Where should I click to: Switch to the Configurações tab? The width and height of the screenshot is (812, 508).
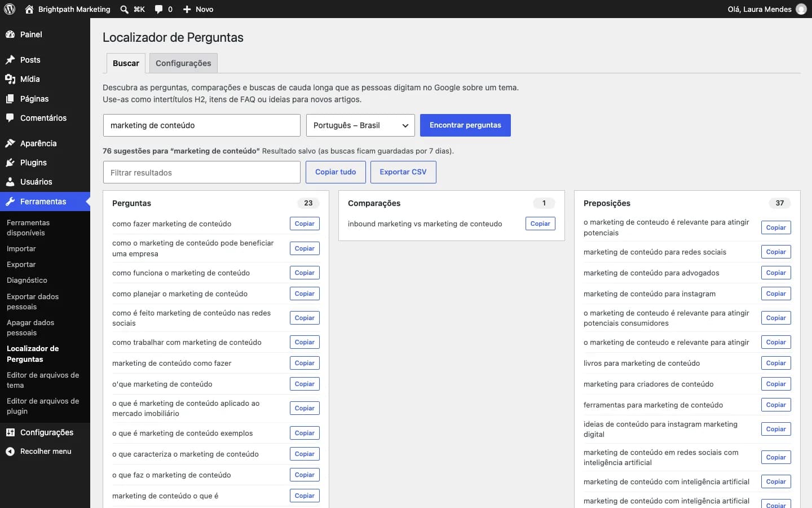183,63
